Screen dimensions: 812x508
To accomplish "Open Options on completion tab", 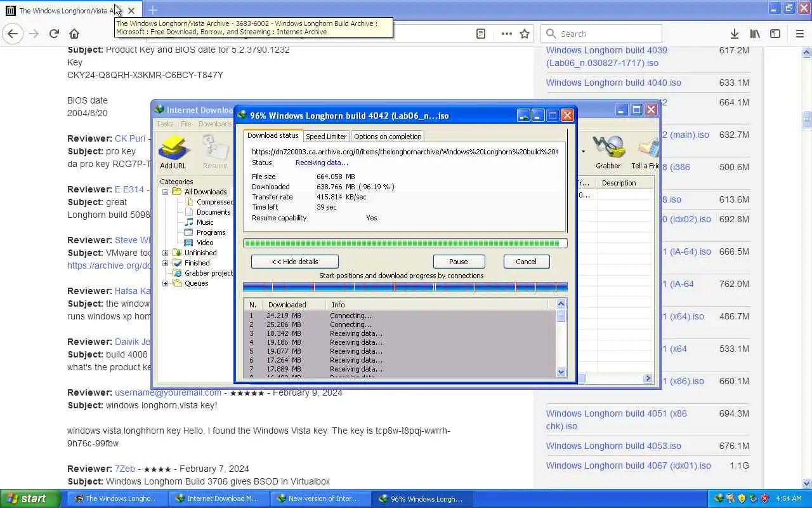I will (x=388, y=137).
